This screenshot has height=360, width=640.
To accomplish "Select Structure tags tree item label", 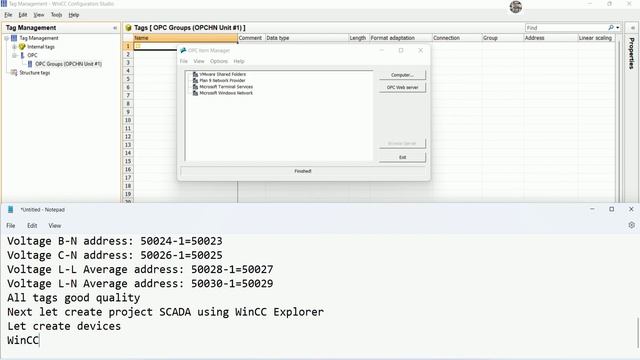I will coord(35,73).
